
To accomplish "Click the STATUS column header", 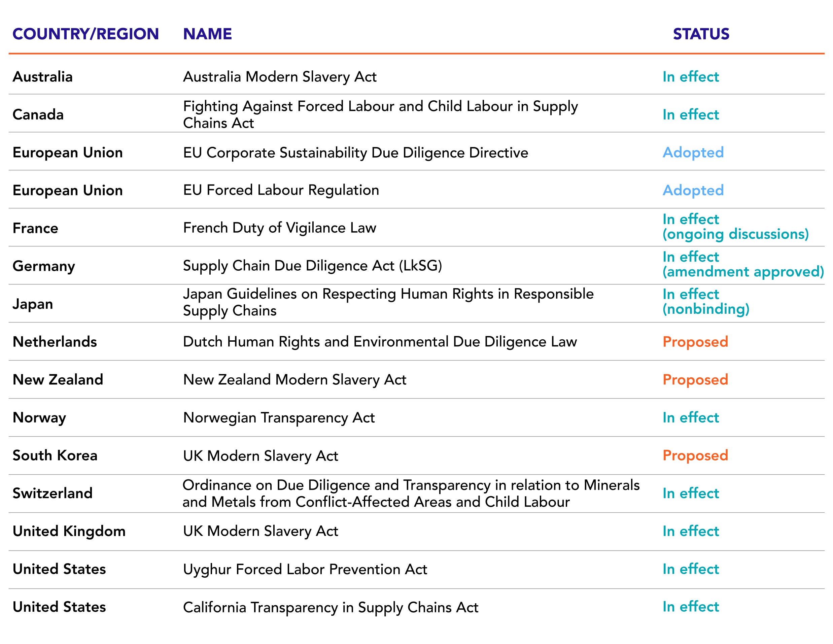I will pos(701,34).
